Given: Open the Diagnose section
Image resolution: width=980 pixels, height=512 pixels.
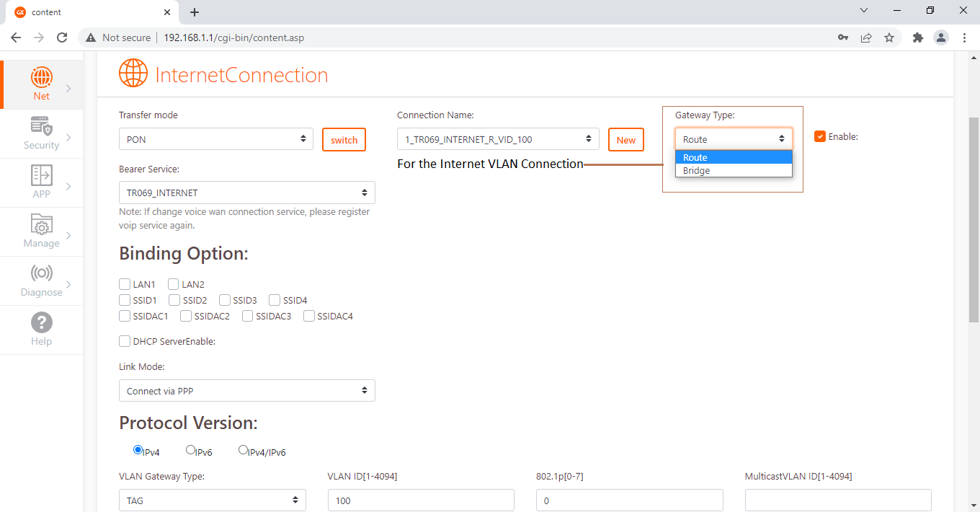Looking at the screenshot, I should click(x=41, y=280).
